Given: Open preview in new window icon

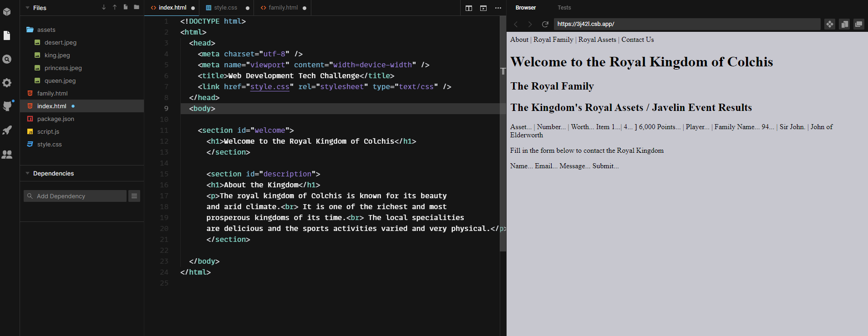Looking at the screenshot, I should (x=858, y=24).
